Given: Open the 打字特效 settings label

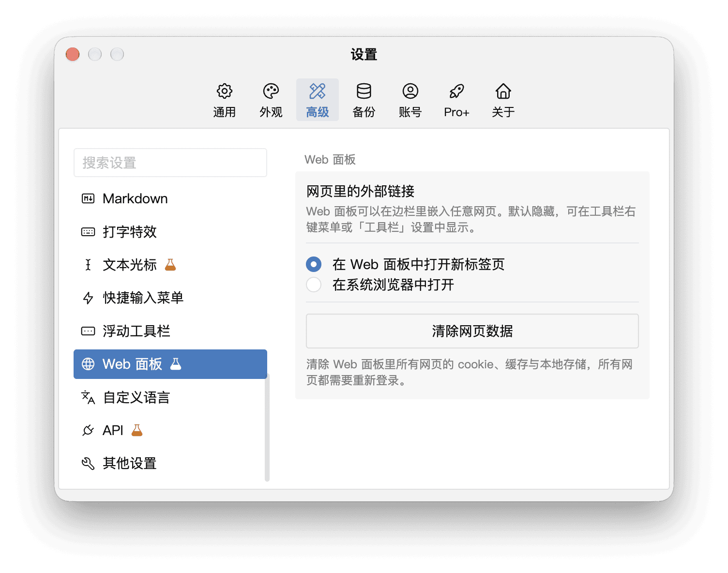Looking at the screenshot, I should 130,232.
